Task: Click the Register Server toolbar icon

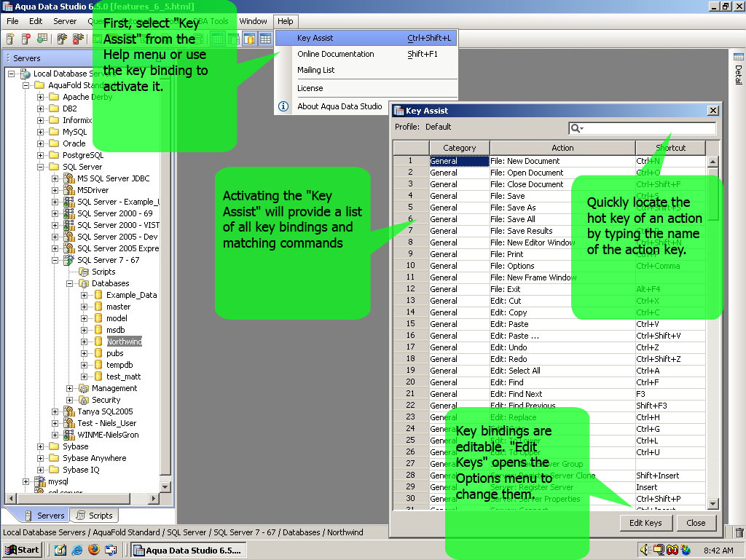Action: click(10, 39)
